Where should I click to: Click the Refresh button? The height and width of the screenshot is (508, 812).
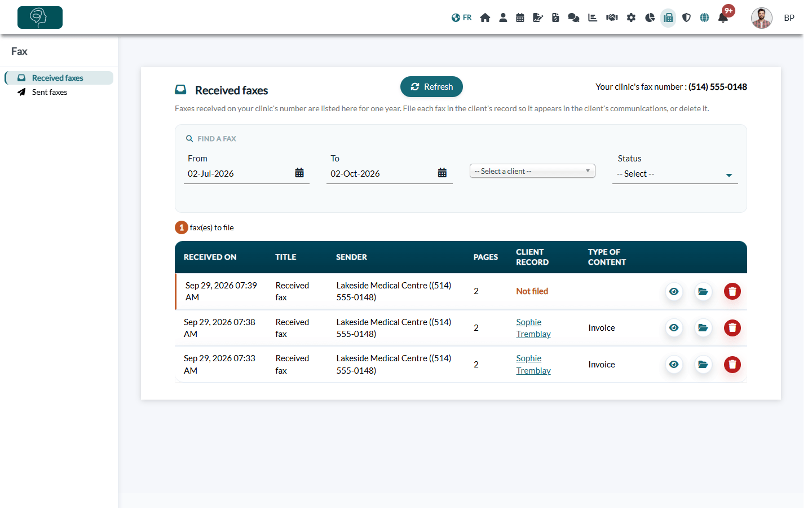431,87
